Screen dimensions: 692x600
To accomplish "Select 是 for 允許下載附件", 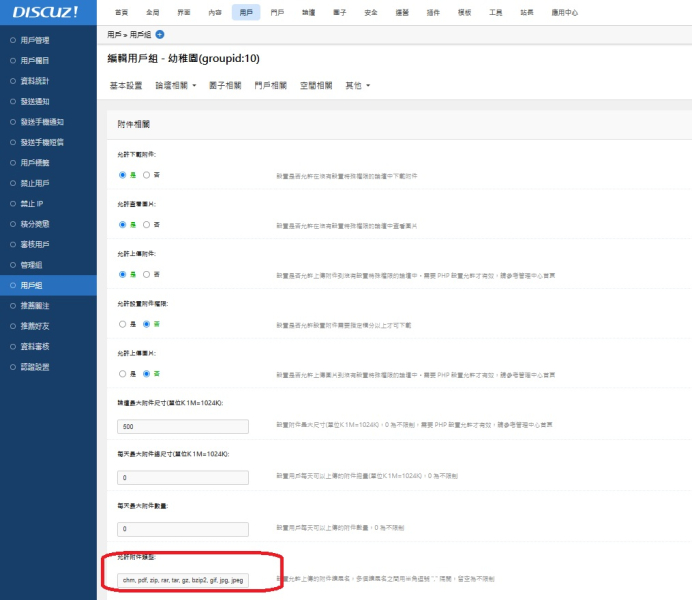I will pyautogui.click(x=123, y=175).
